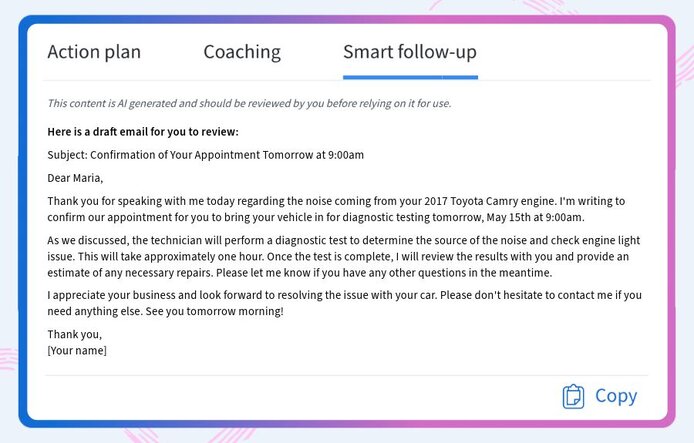This screenshot has height=443, width=694.
Task: Click the "Here is a draft email" heading
Action: click(x=143, y=132)
